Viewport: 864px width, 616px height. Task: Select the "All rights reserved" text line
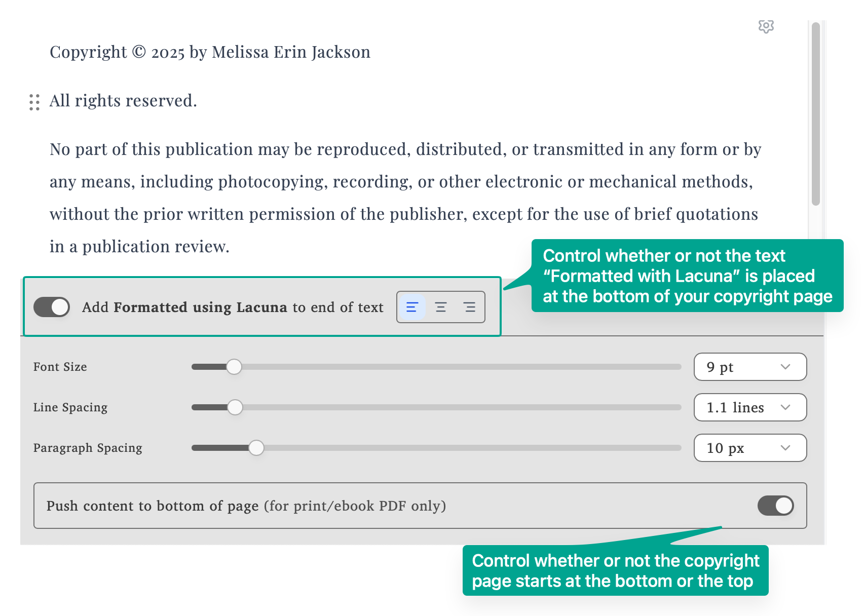[x=123, y=101]
